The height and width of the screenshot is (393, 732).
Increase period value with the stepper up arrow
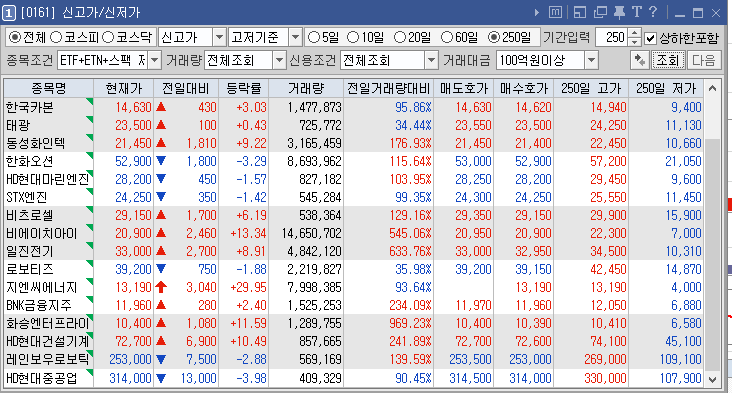point(634,33)
